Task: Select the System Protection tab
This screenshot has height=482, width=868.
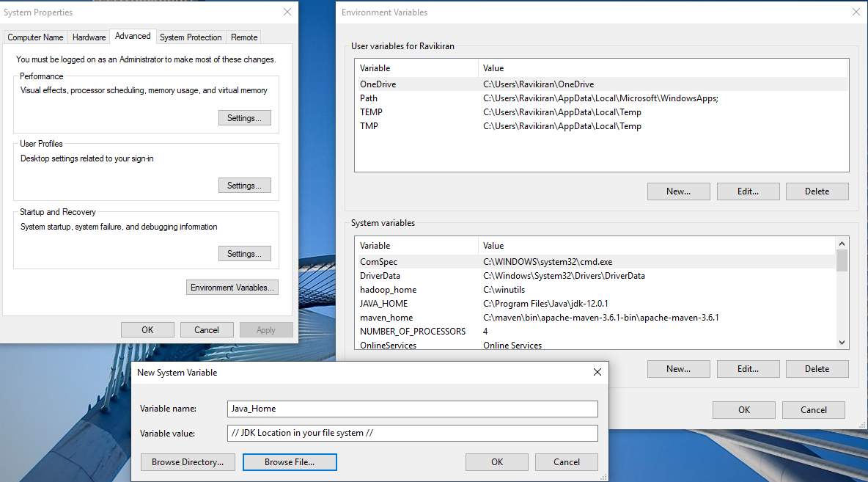Action: tap(191, 37)
